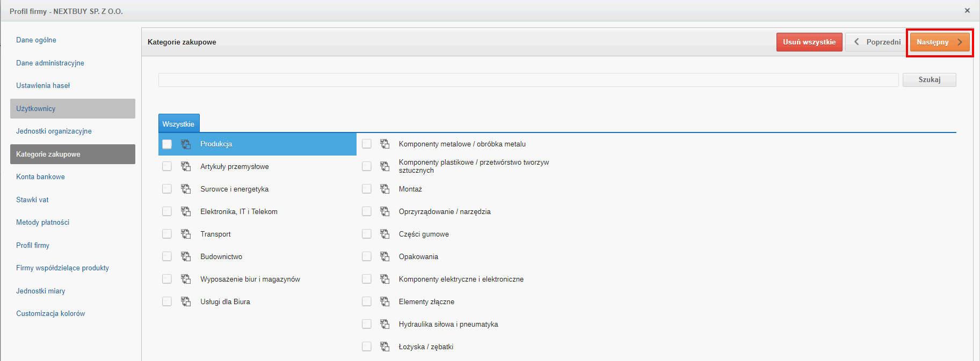Screen dimensions: 980x361
Task: Select the Surowce i energetyka category
Action: [234, 189]
